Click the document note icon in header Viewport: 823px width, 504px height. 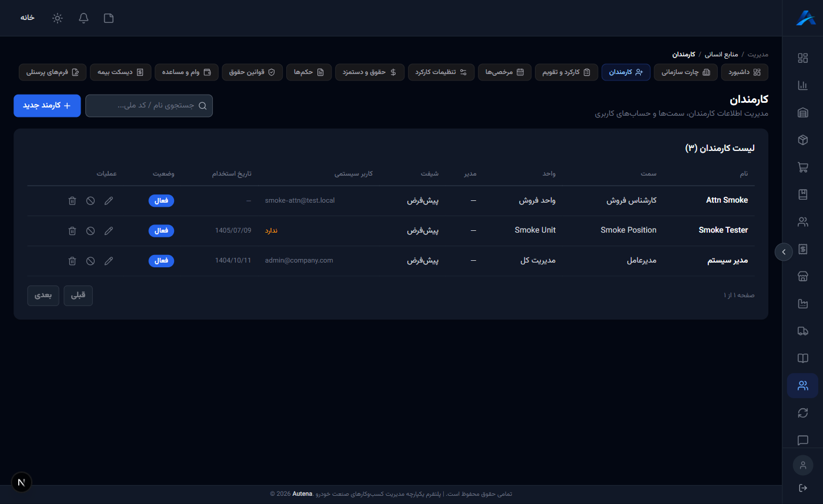click(x=109, y=18)
